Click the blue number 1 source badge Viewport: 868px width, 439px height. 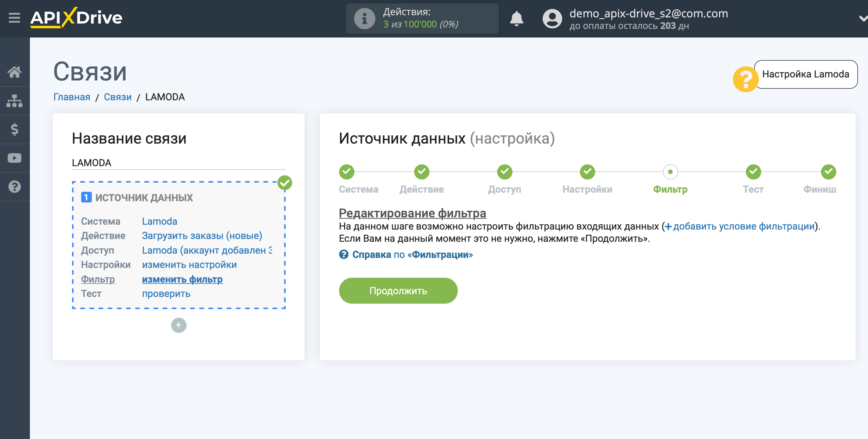pos(86,197)
